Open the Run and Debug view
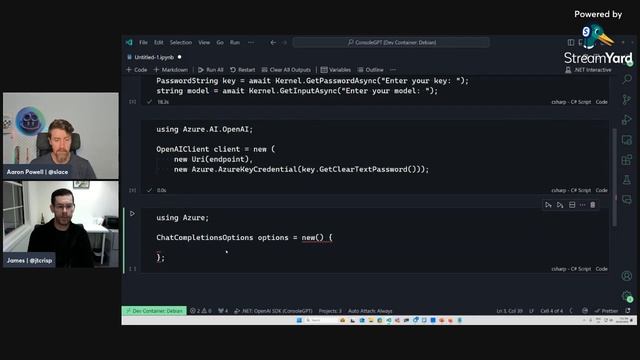640x360 pixels. [x=627, y=120]
